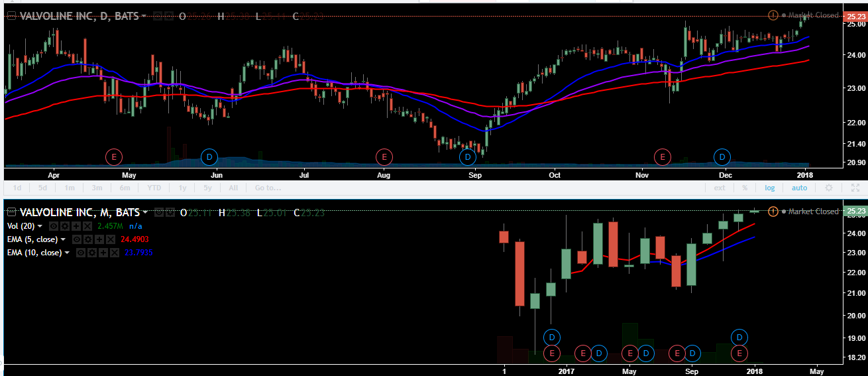This screenshot has height=376, width=868.
Task: Click the plus icon beside EMA (5, close)
Action: 99,239
